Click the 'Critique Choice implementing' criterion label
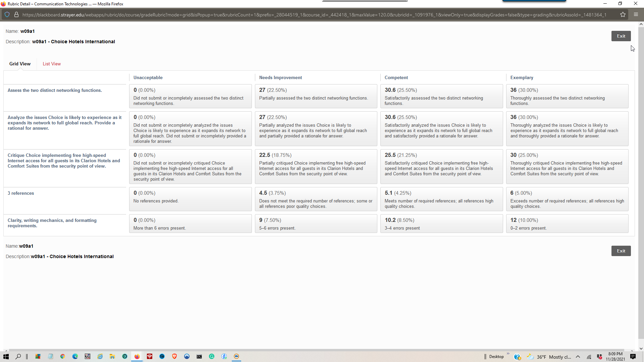The image size is (644, 362). pyautogui.click(x=64, y=161)
